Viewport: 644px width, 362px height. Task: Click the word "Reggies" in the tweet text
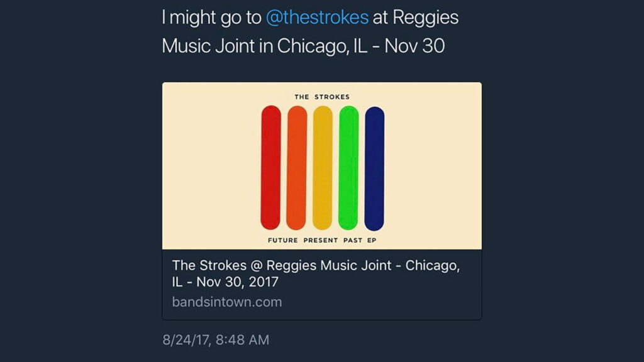click(426, 17)
